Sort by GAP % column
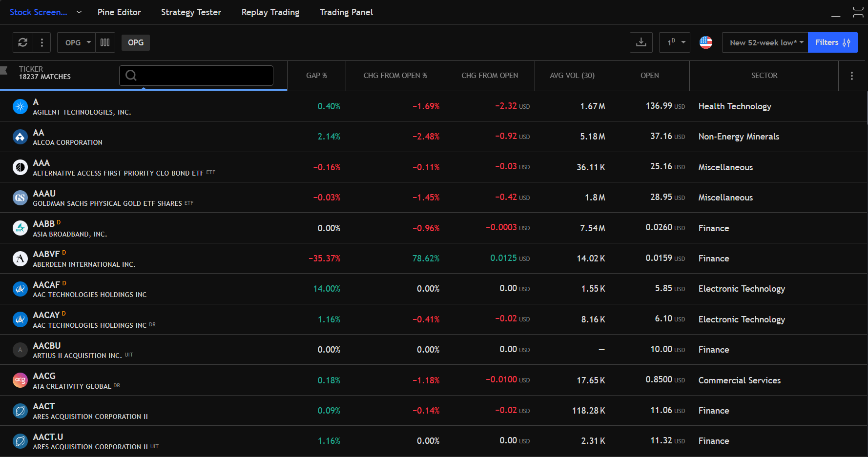Viewport: 868px width, 457px height. (x=316, y=76)
